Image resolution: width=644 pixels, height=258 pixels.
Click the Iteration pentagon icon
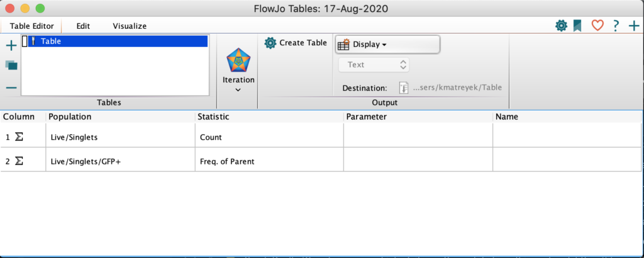point(238,61)
